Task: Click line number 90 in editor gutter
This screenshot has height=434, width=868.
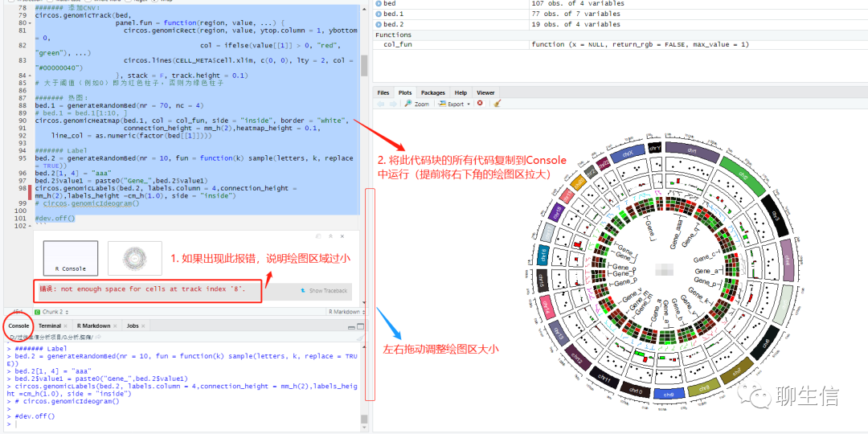Action: click(23, 120)
